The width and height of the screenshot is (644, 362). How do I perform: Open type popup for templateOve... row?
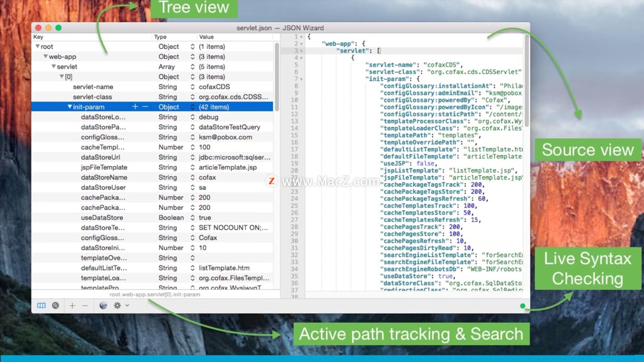(x=193, y=258)
